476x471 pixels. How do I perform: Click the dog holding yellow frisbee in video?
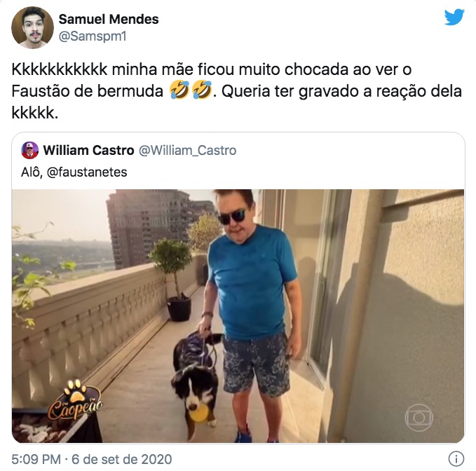pyautogui.click(x=197, y=385)
